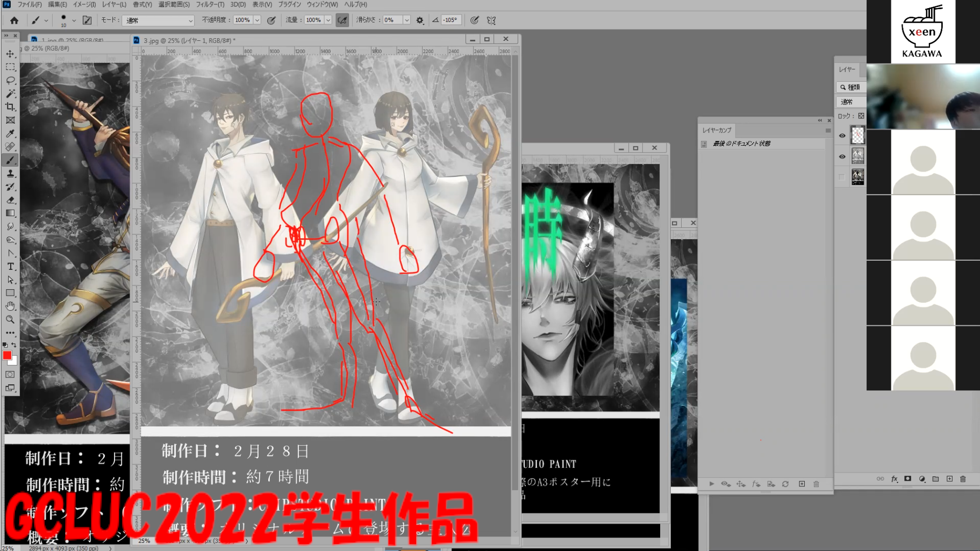Expand the smoothing value dropdown
The width and height of the screenshot is (980, 551).
coord(406,20)
